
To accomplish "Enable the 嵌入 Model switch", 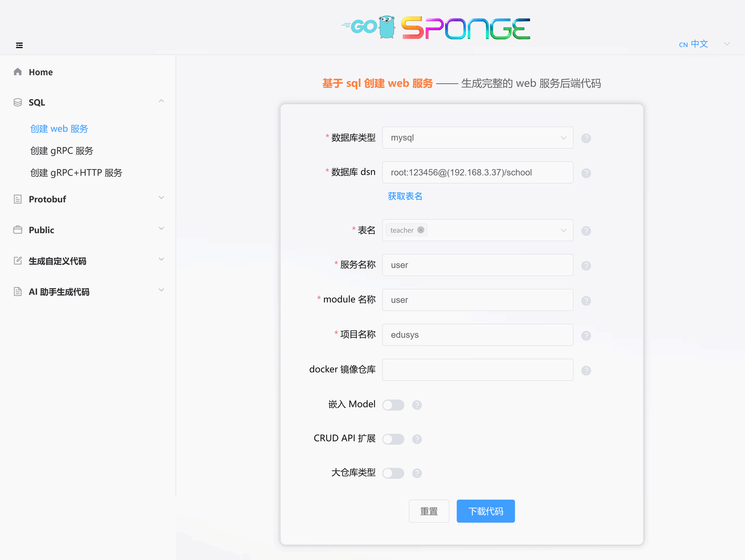I will [393, 405].
